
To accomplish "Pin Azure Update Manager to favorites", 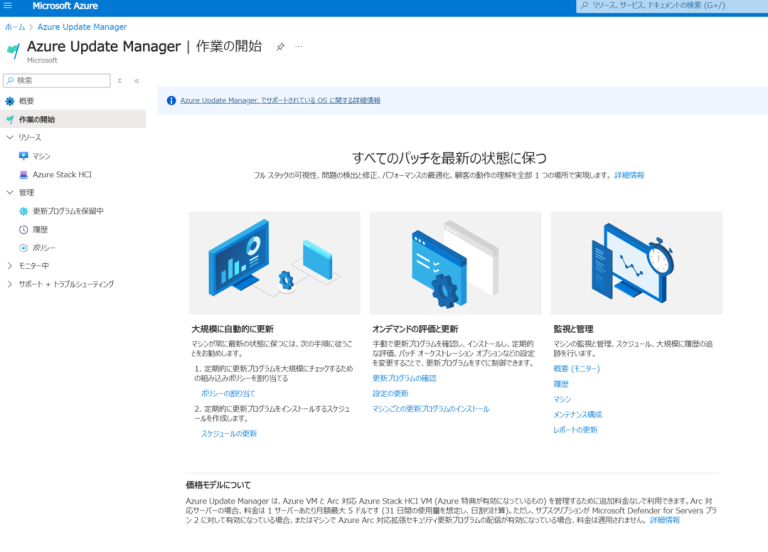I will coord(280,47).
